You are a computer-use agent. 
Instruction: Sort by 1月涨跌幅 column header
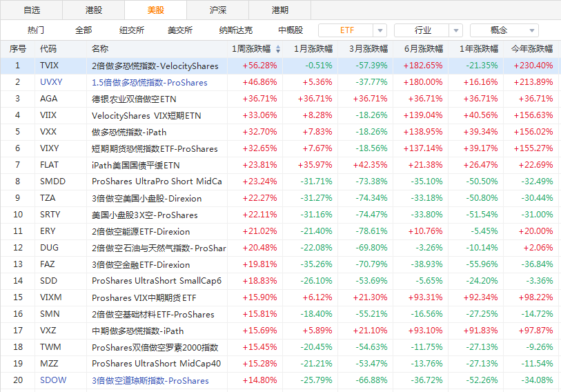[x=313, y=49]
